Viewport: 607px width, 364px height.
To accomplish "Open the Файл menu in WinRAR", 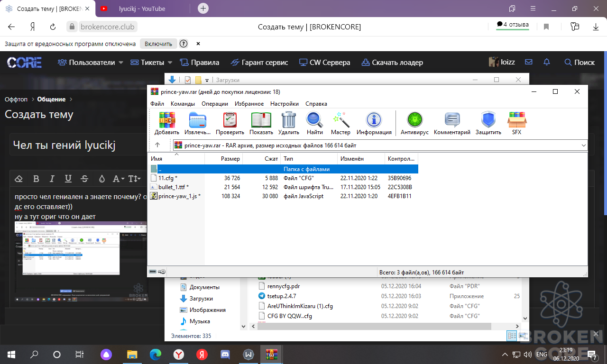I will tap(157, 103).
